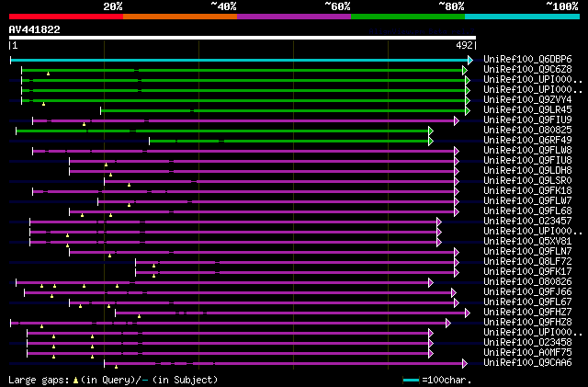This screenshot has height=387, width=588.
Task: Click the yellow gap marker under the Q9C6Z8 bar
Action: 48,74
